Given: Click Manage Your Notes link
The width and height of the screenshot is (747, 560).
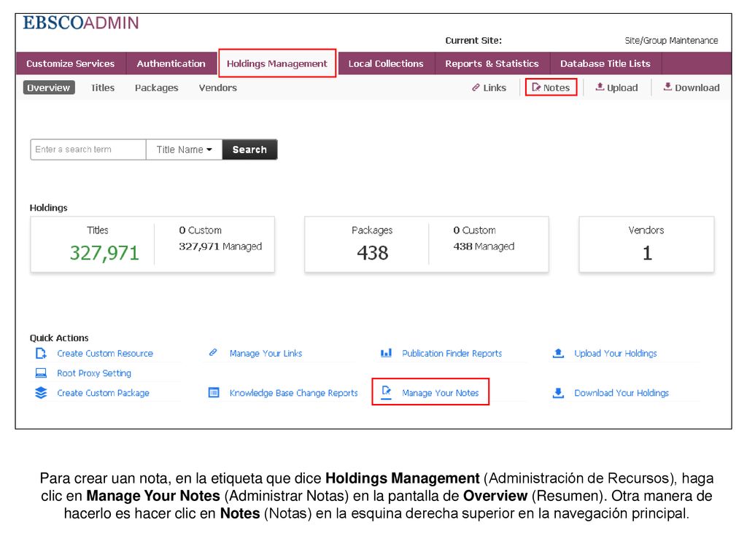Looking at the screenshot, I should (x=440, y=393).
